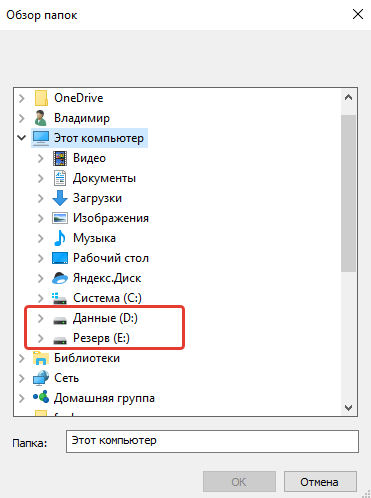Viewport: 371px width, 498px height.
Task: Select the Музыка folder label
Action: pos(94,238)
